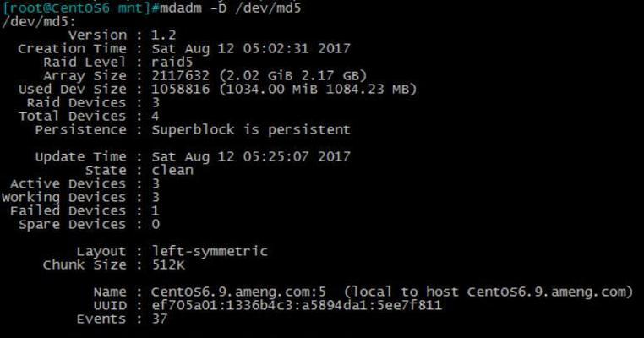
Task: Click the Array Size value 2117632
Action: 180,75
